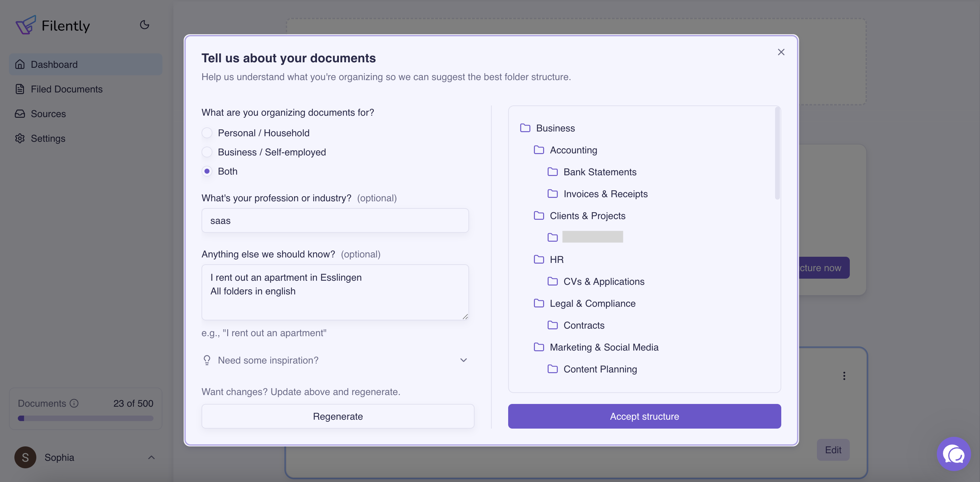Image resolution: width=980 pixels, height=482 pixels.
Task: Expand the Sophia account menu chevron
Action: [151, 457]
